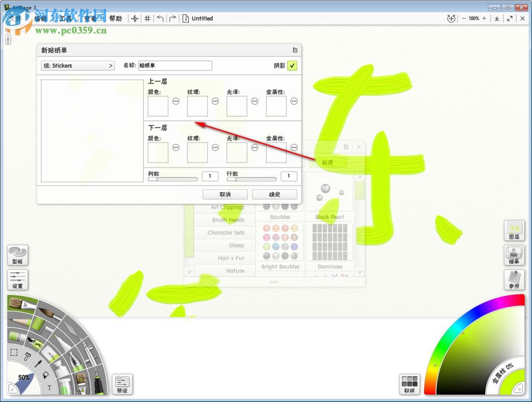Click the undo arrow in the top toolbar
The height and width of the screenshot is (402, 532).
pos(160,18)
